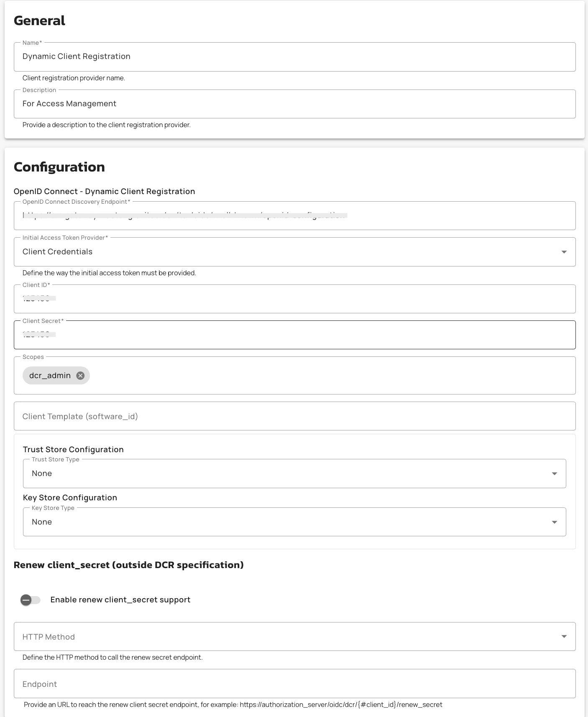Open Initial Access Token Provider dropdown arrow

[564, 252]
